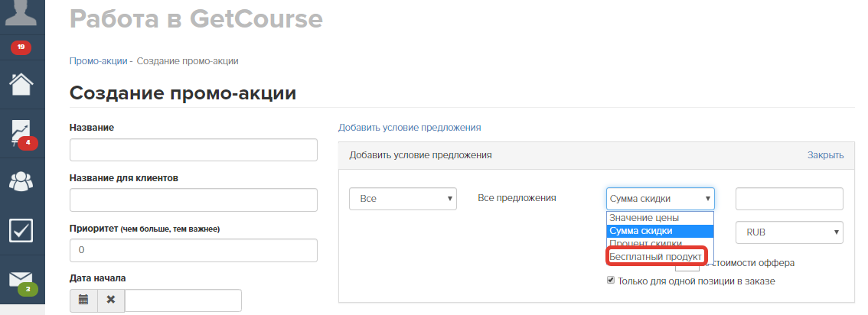
Task: Click the 'Все предложения' text
Action: pyautogui.click(x=517, y=197)
